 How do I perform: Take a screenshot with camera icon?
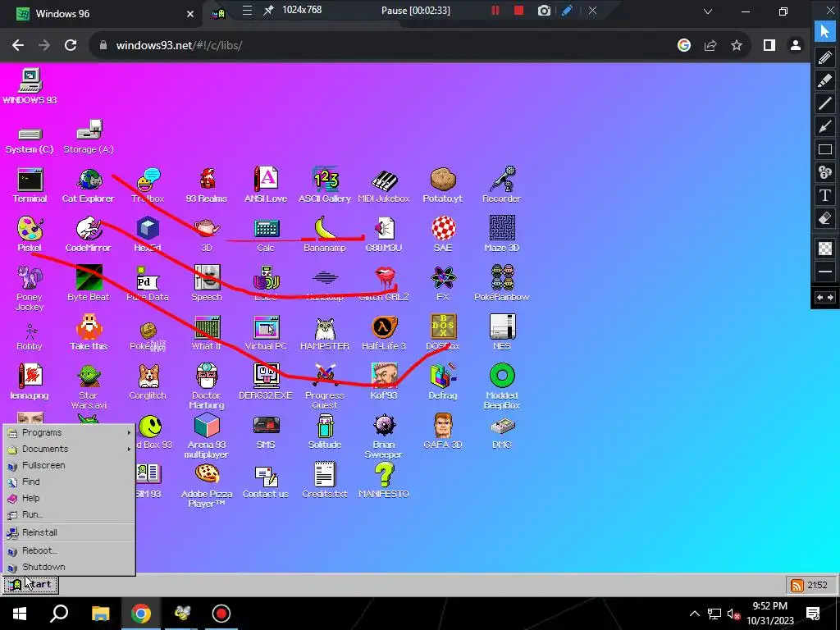tap(544, 10)
